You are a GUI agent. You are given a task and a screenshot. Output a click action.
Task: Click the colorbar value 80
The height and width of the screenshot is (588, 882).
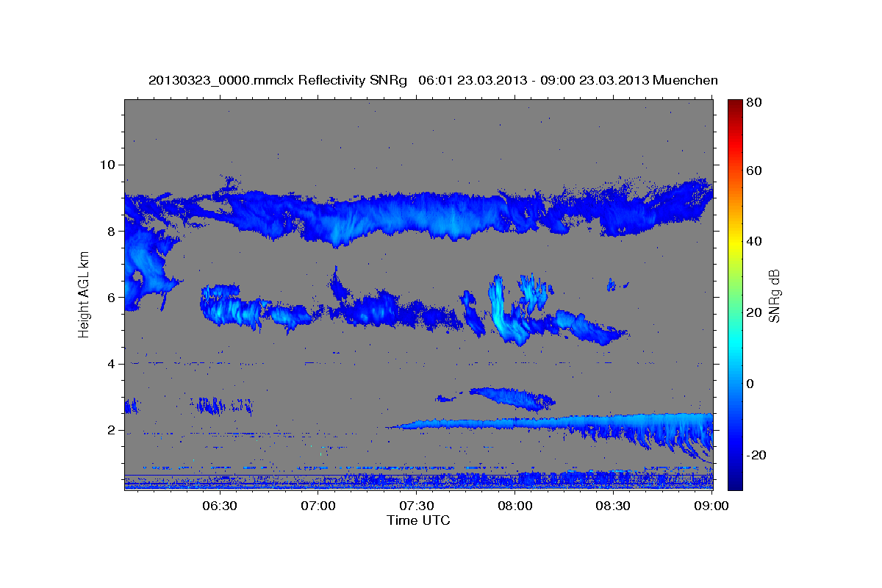pos(756,103)
